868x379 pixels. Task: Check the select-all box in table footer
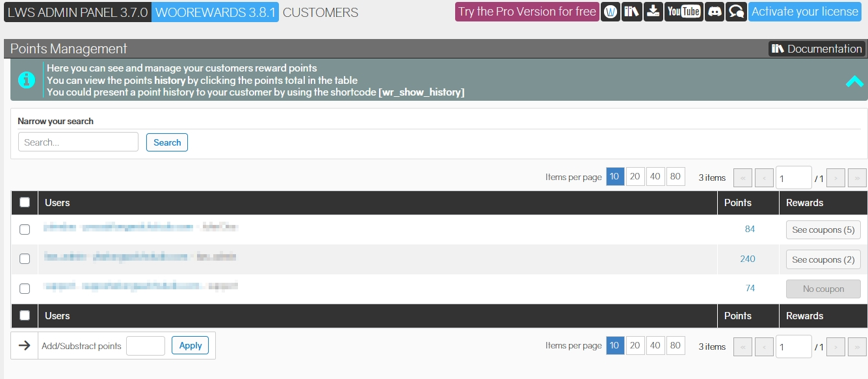pos(25,316)
